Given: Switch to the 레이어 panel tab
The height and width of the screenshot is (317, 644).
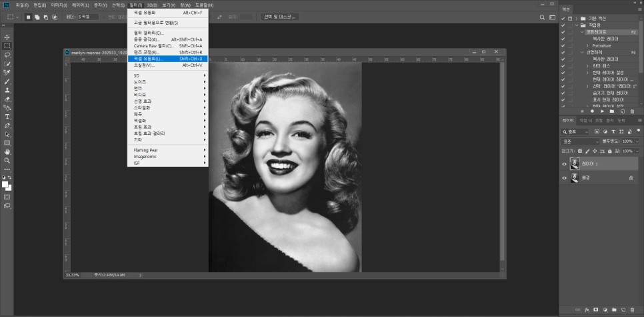Looking at the screenshot, I should coord(568,121).
